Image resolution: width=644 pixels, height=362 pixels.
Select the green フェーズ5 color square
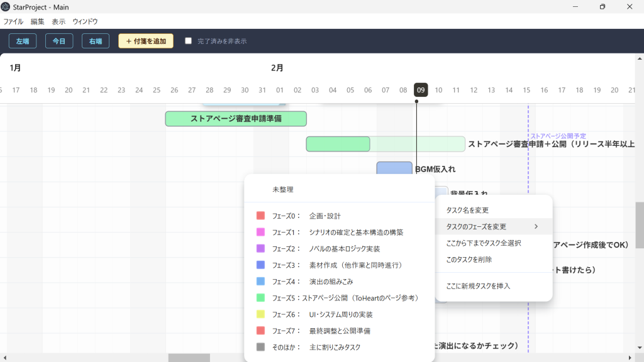pyautogui.click(x=260, y=297)
